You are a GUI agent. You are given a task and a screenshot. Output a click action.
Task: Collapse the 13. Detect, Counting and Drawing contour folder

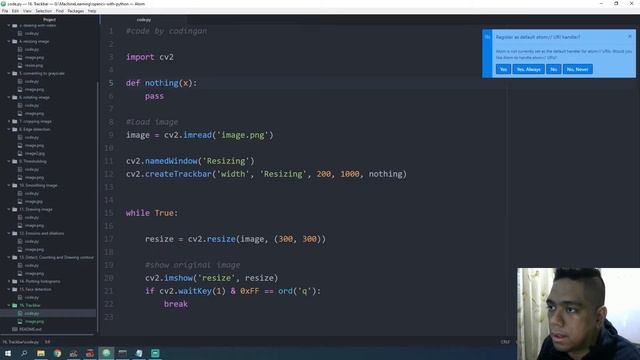coord(9,258)
